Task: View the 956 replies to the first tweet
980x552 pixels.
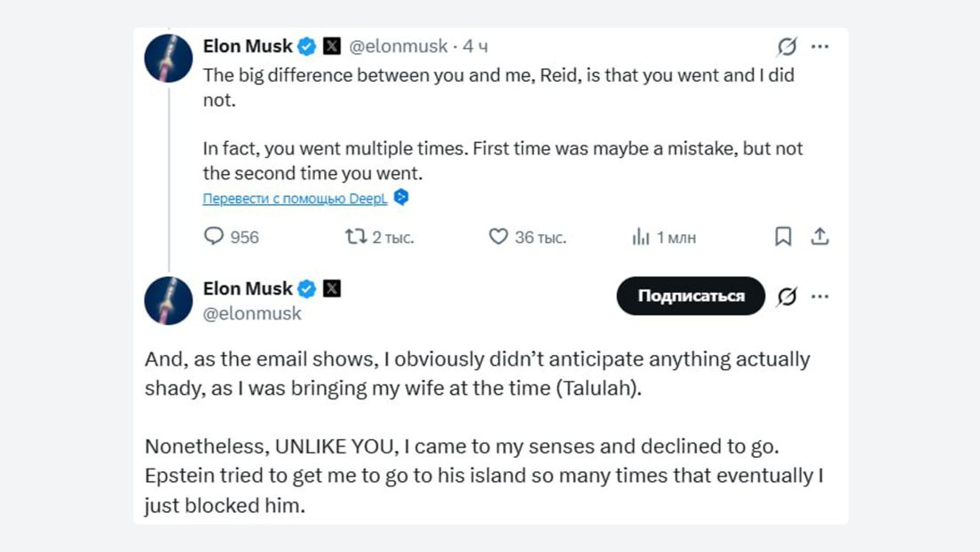Action: [231, 237]
